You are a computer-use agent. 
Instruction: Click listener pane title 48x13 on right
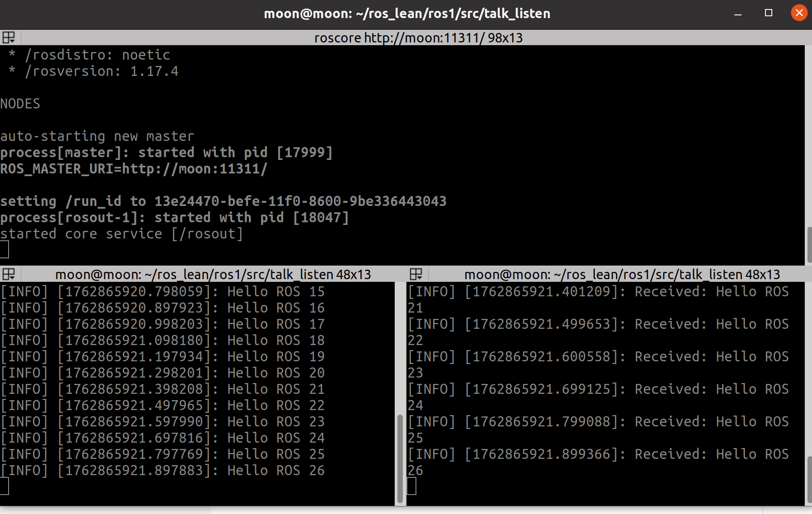622,274
